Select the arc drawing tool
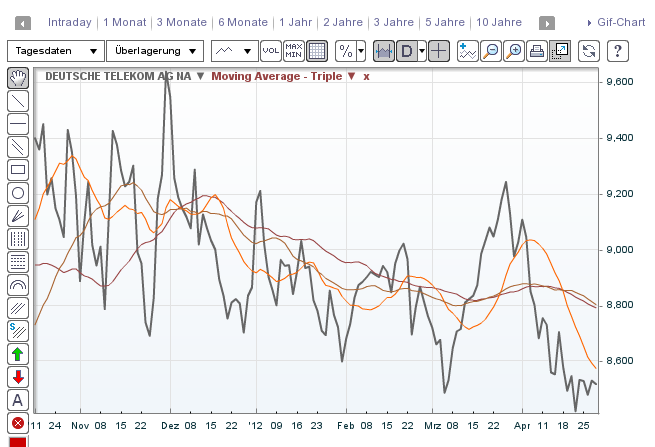 coord(18,284)
